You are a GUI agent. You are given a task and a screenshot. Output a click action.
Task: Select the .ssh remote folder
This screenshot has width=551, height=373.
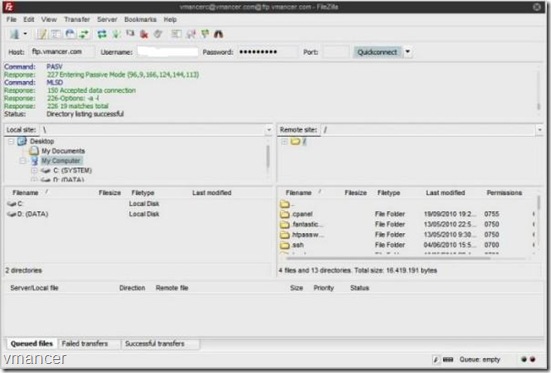(292, 245)
